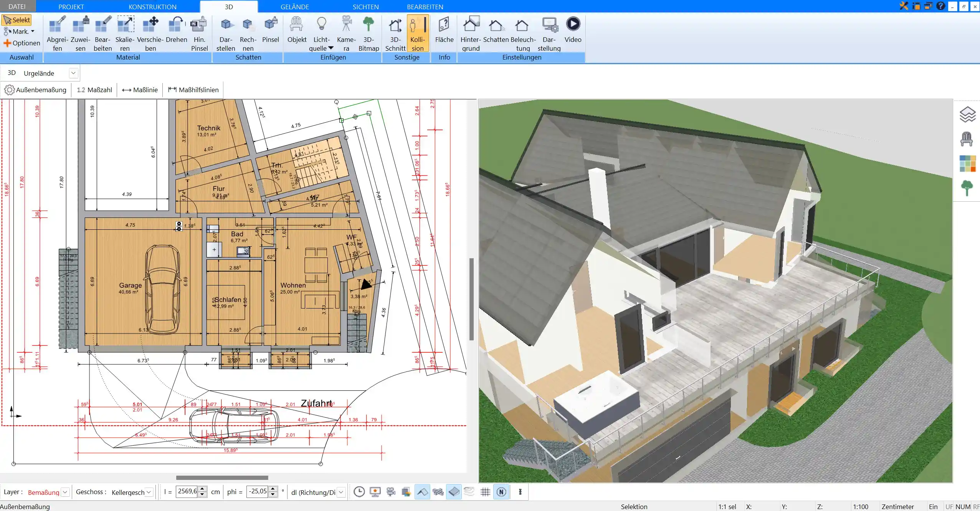
Task: Activate the Selekt selection mode
Action: (x=17, y=20)
